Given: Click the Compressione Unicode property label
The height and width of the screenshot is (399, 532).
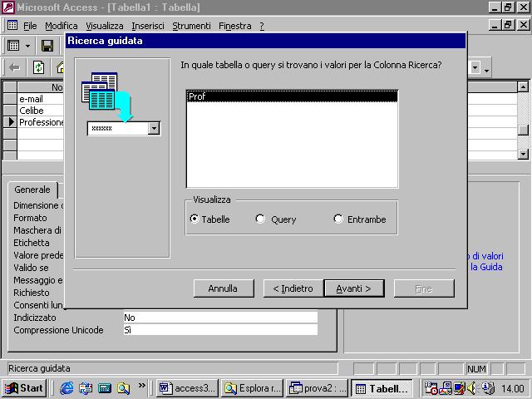Looking at the screenshot, I should point(58,330).
